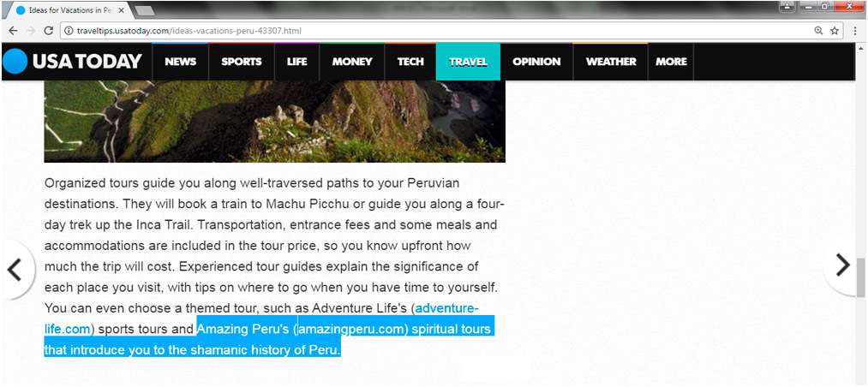868x387 pixels.
Task: Click the Machu Picchu mountain photo
Action: (x=274, y=121)
